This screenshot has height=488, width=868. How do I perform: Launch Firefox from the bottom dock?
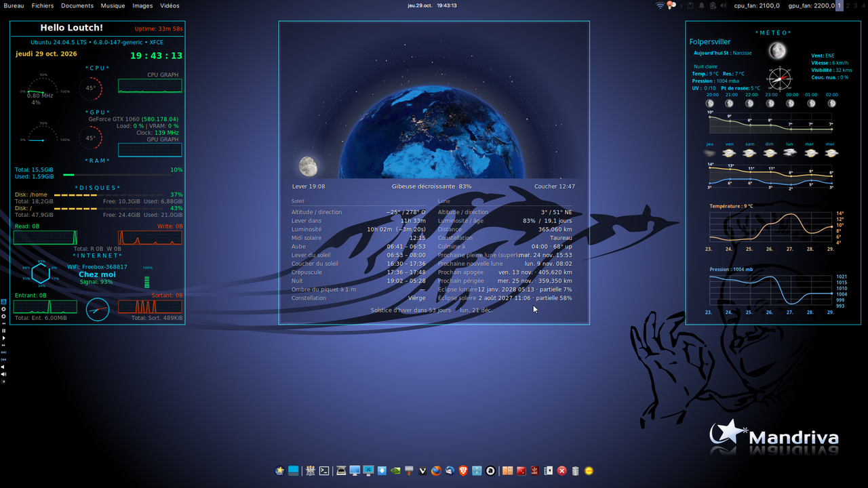point(436,470)
